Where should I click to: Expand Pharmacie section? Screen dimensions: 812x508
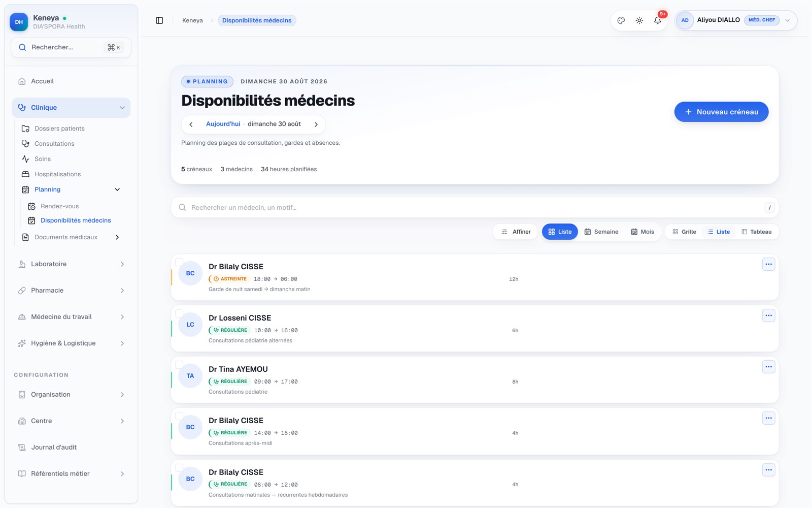pyautogui.click(x=71, y=291)
